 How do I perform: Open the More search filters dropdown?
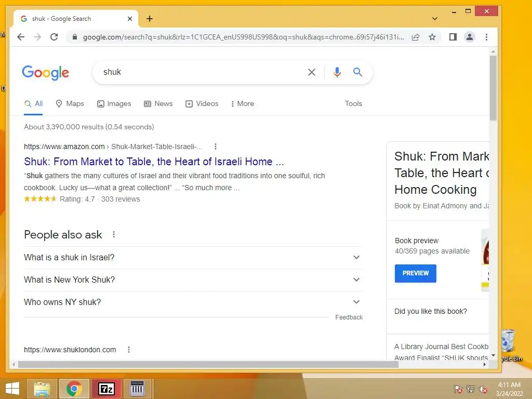point(242,103)
